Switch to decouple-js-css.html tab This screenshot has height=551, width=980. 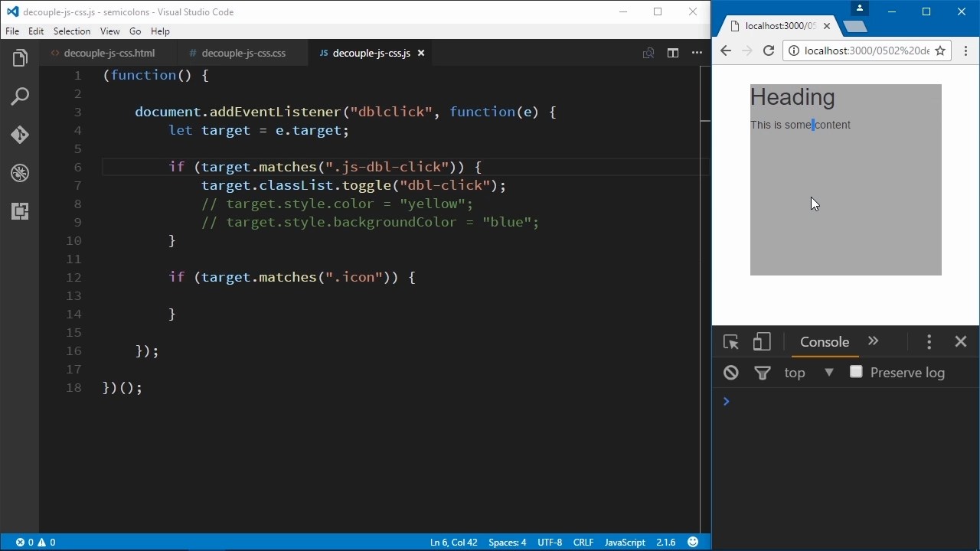point(109,53)
